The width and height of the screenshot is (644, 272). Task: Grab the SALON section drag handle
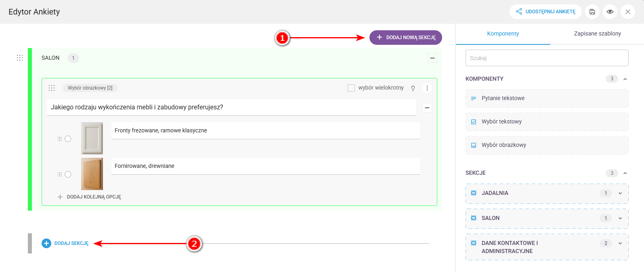pyautogui.click(x=20, y=58)
